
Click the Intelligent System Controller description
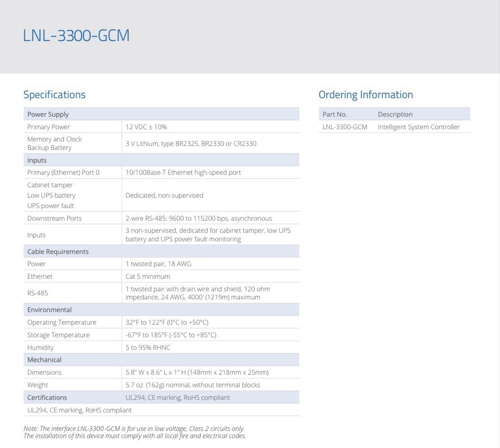coord(418,127)
